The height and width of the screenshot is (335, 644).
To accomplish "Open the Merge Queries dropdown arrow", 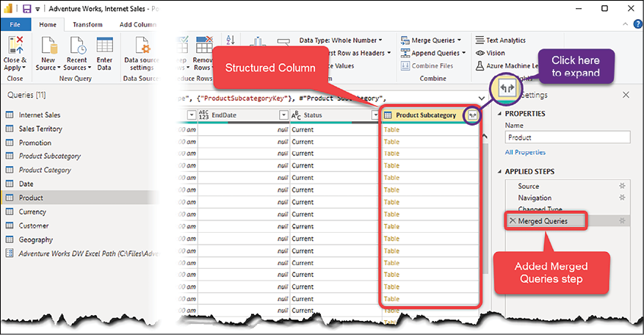I will click(x=459, y=40).
